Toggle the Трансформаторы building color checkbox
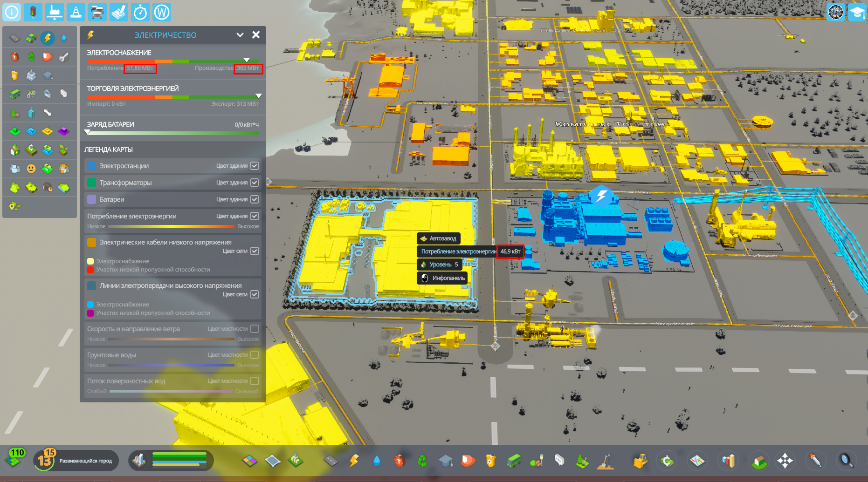Screen dimensions: 868x482 click(x=254, y=182)
